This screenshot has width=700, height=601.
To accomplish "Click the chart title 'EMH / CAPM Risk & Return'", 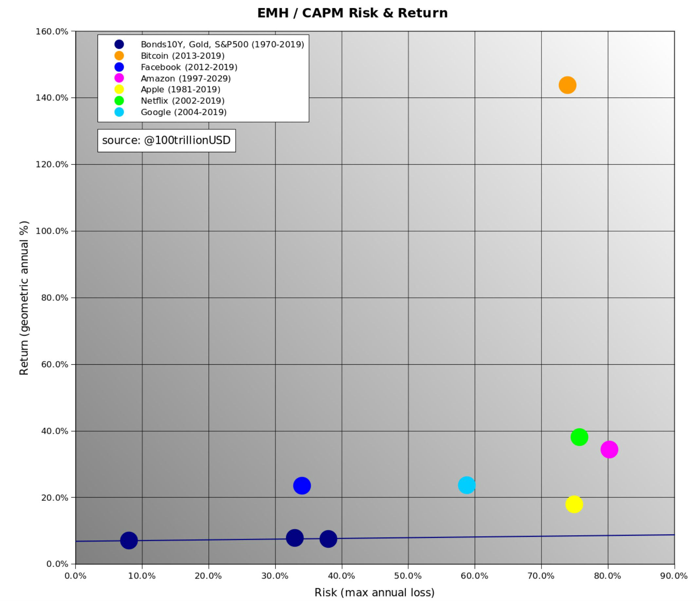I will click(352, 13).
